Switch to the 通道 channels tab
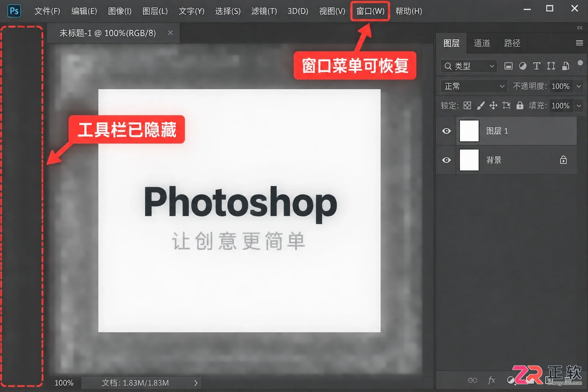 482,43
